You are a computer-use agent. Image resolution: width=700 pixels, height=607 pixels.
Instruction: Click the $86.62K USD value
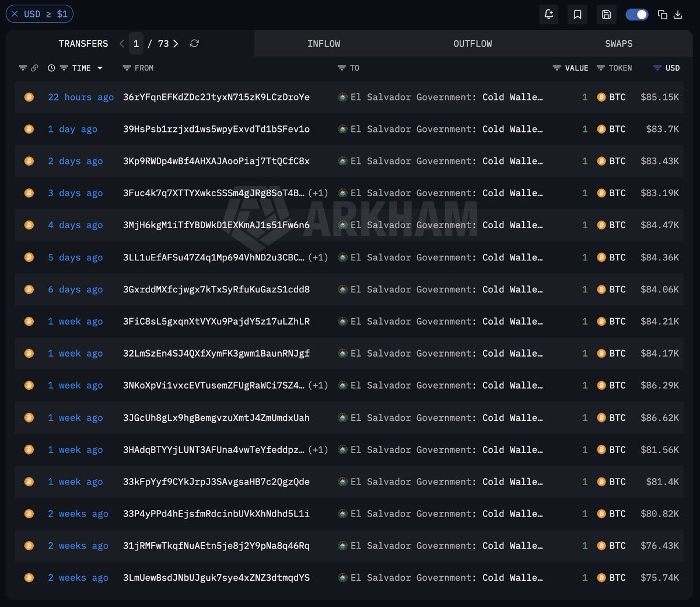click(x=660, y=418)
